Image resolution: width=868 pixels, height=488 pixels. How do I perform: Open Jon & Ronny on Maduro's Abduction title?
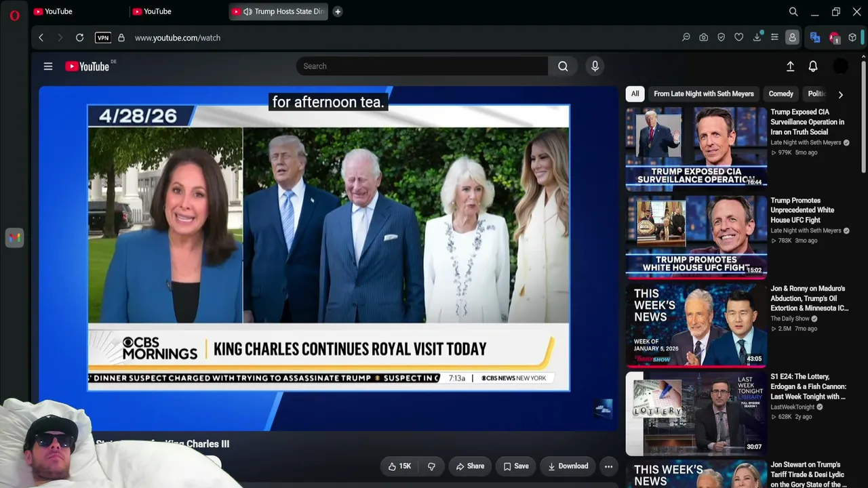coord(809,298)
